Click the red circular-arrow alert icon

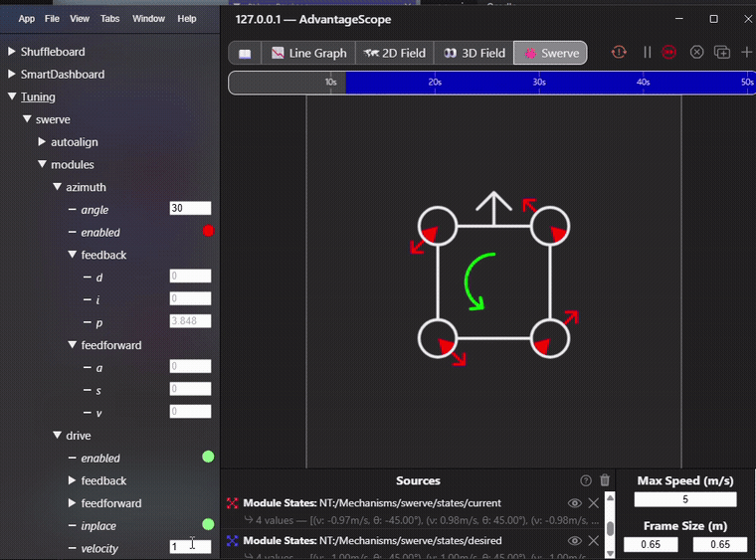(619, 52)
